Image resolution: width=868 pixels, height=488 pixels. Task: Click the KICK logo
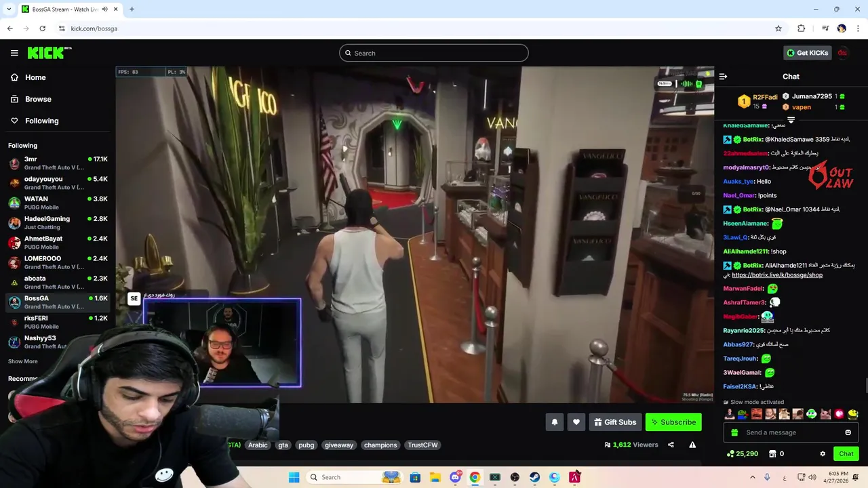(50, 53)
